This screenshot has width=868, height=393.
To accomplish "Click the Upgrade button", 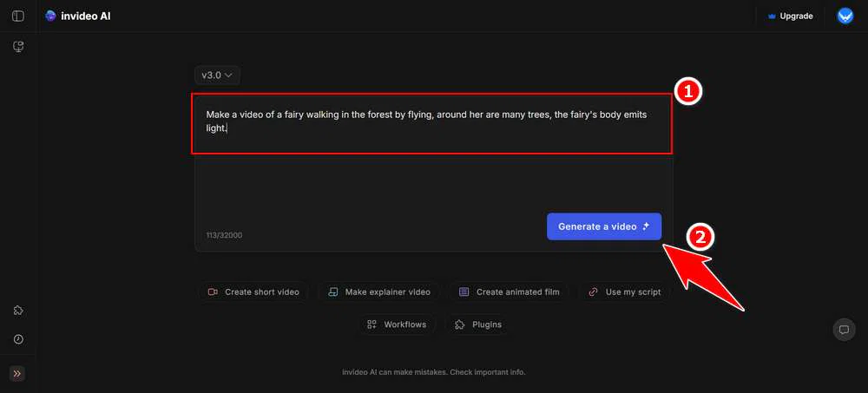I will tap(789, 16).
